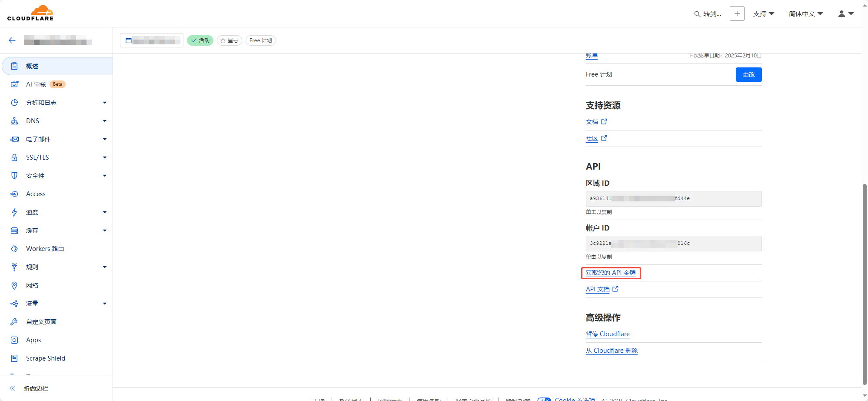Toggle the 星号 star on this site
This screenshot has width=868, height=401.
click(229, 40)
